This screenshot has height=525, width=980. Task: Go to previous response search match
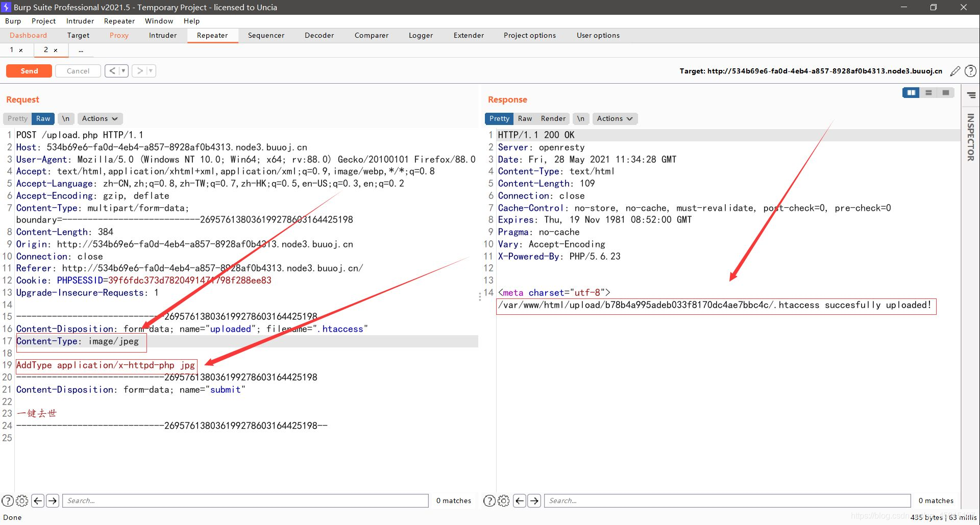(520, 501)
